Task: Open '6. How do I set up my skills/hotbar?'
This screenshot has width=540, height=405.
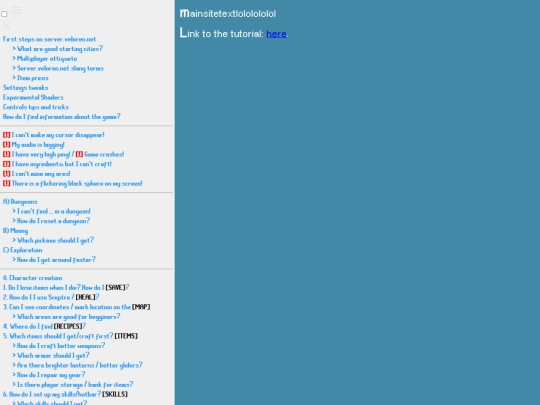Action: [x=65, y=394]
